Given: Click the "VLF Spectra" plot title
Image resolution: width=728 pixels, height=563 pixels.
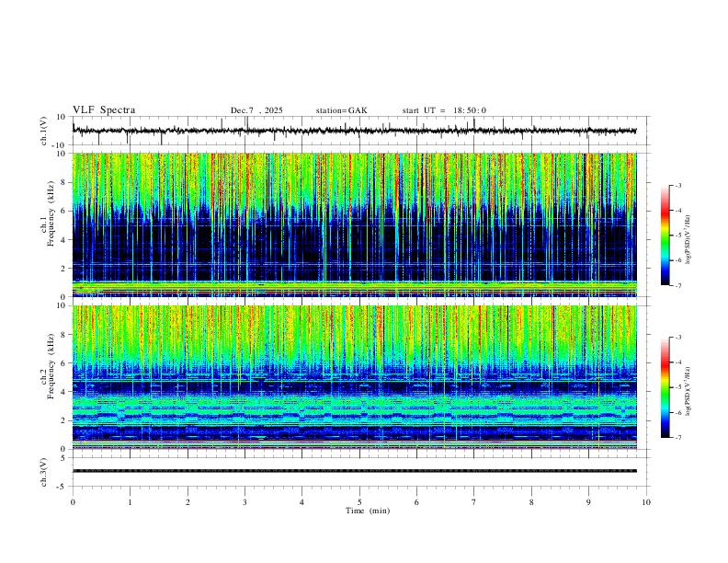Looking at the screenshot, I should click(x=104, y=110).
